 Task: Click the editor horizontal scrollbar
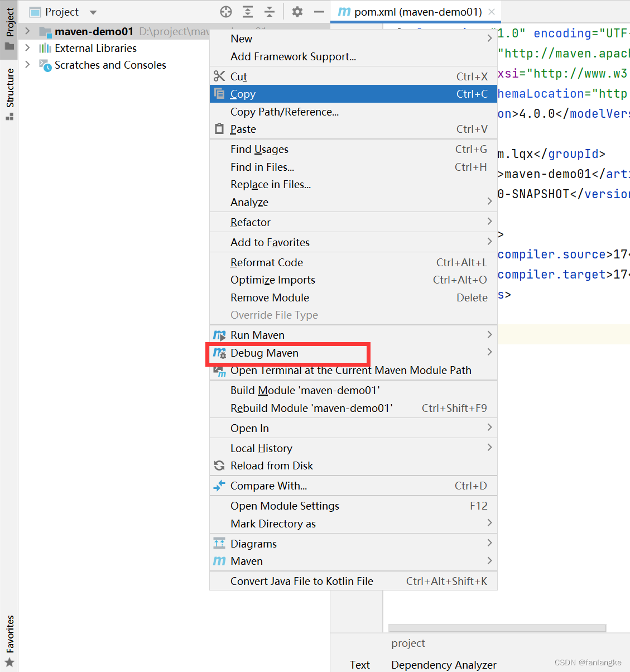tap(497, 628)
